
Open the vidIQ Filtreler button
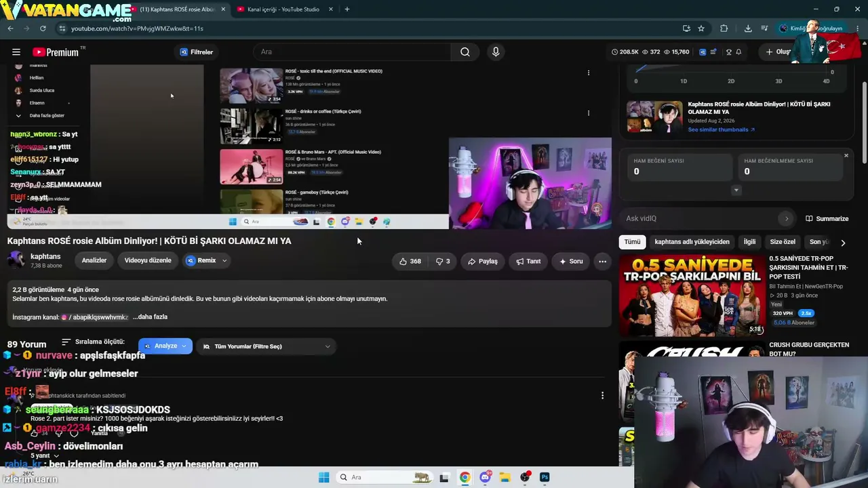pos(196,52)
